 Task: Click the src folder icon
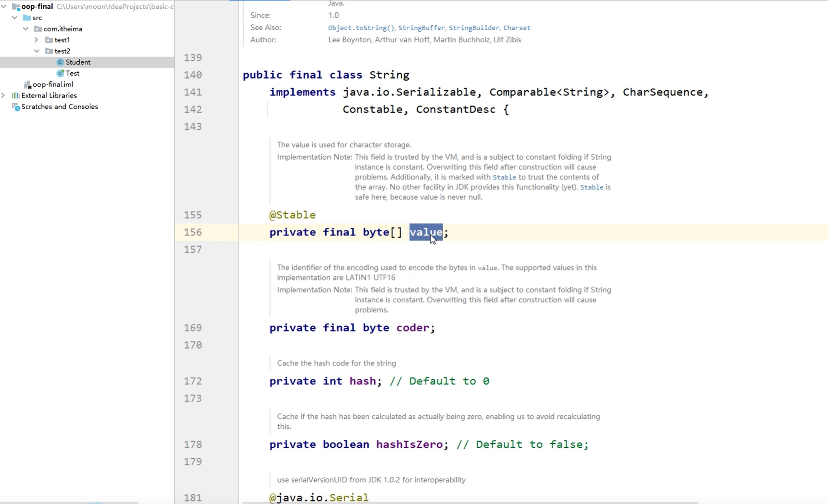tap(27, 18)
